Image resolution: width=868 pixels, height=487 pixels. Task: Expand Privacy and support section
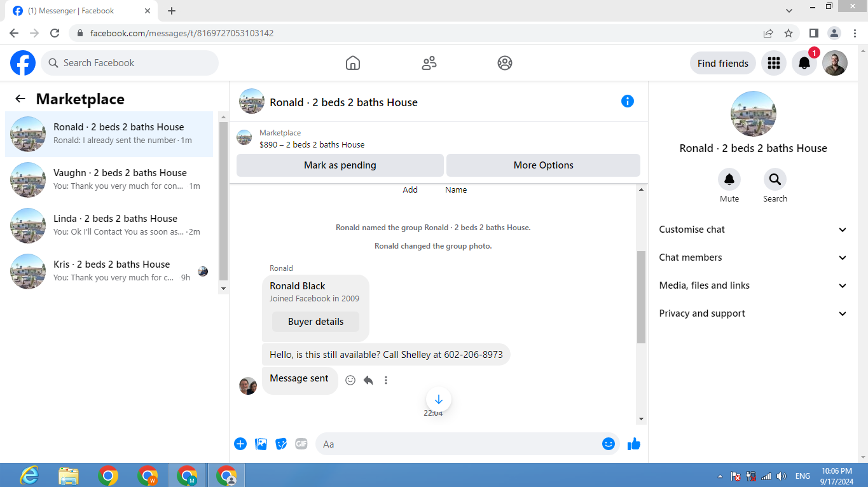click(x=754, y=313)
